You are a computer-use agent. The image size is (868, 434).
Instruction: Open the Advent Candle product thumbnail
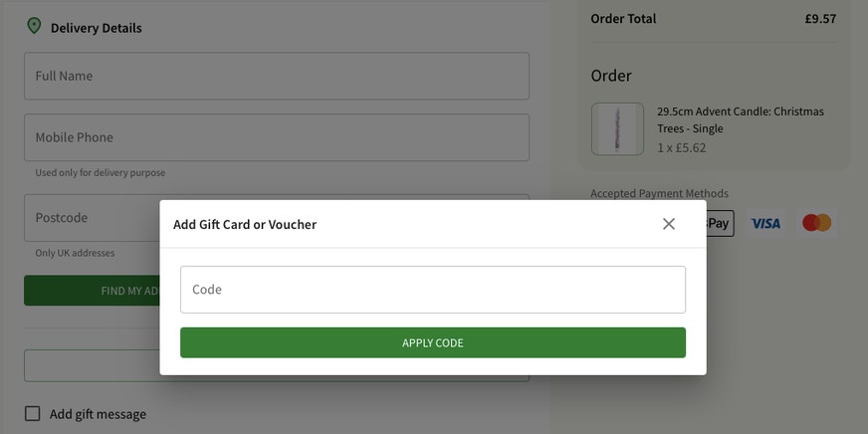click(x=617, y=129)
